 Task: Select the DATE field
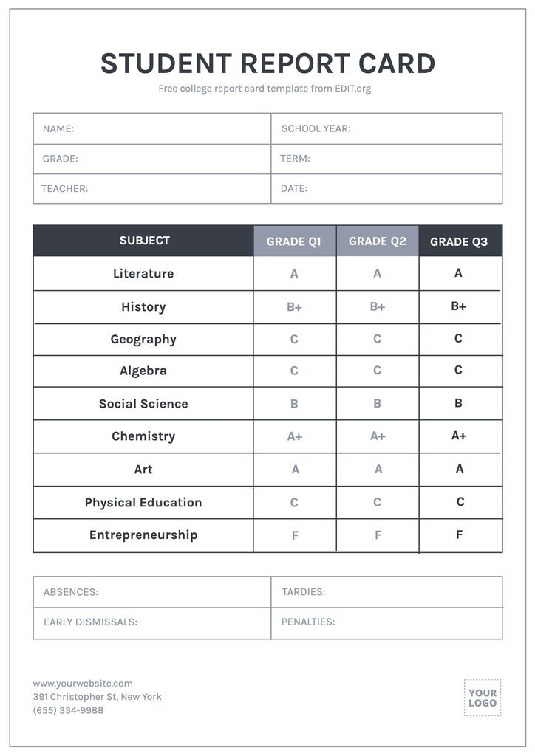(386, 189)
